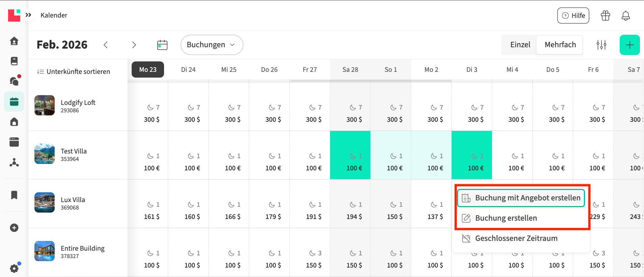This screenshot has height=277, width=644.
Task: Open settings gear icon in sidebar
Action: coord(14,268)
